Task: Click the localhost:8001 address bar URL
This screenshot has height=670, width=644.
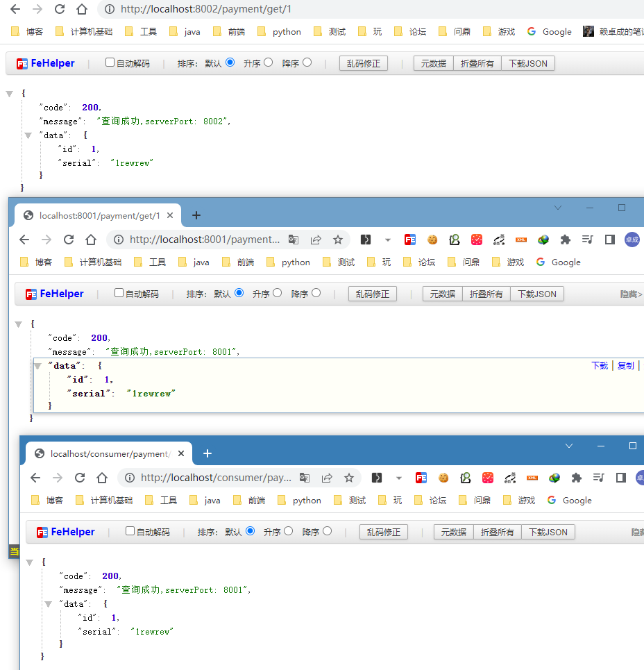Action: pyautogui.click(x=205, y=240)
